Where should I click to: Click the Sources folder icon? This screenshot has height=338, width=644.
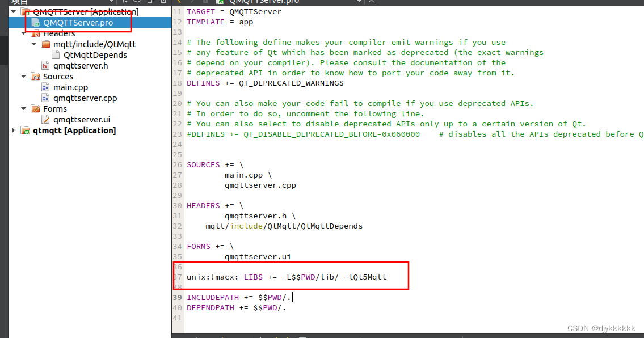click(36, 77)
